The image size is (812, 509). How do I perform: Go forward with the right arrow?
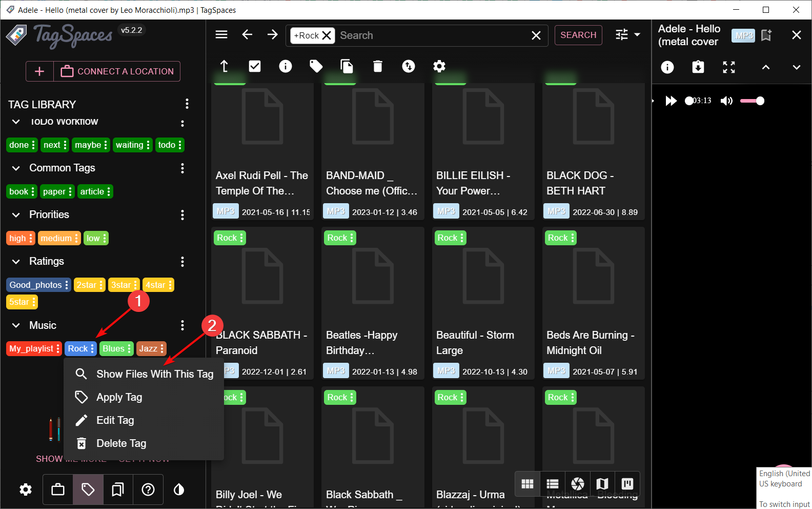tap(272, 35)
